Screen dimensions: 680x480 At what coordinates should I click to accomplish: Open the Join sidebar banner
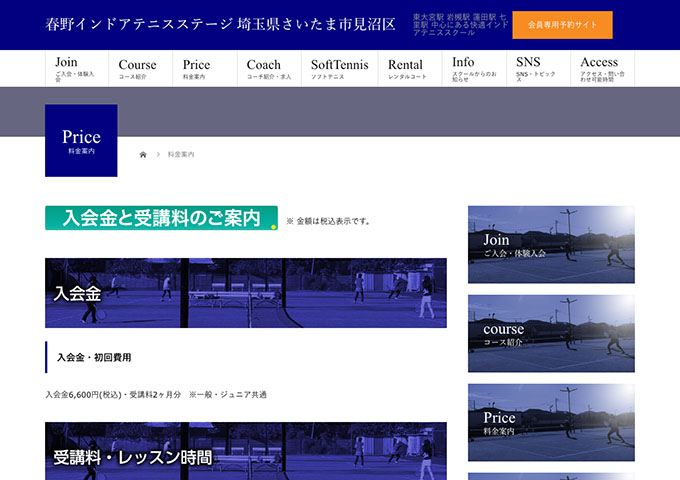551,245
